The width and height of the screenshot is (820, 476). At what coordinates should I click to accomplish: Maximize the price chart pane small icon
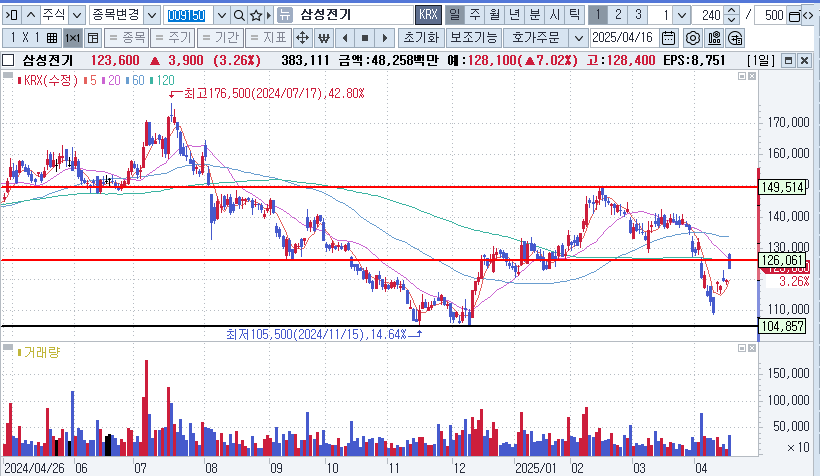coord(742,76)
